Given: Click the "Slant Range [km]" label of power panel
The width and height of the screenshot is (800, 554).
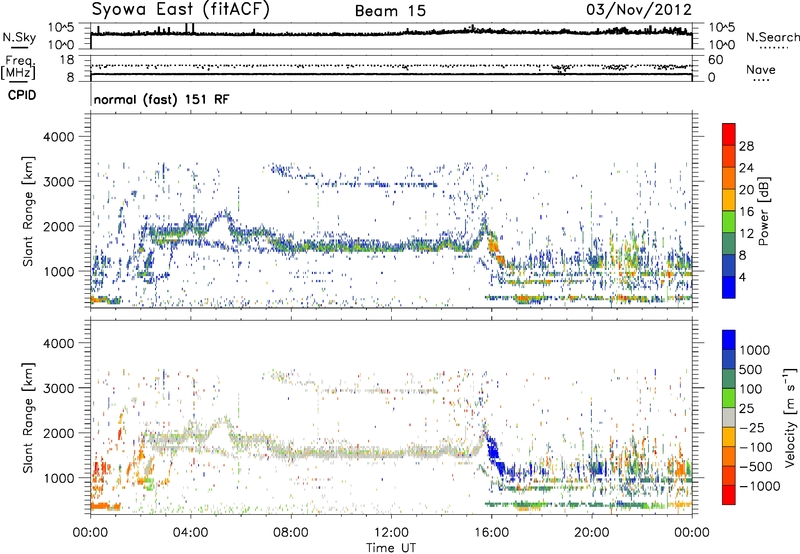Looking at the screenshot, I should (28, 211).
